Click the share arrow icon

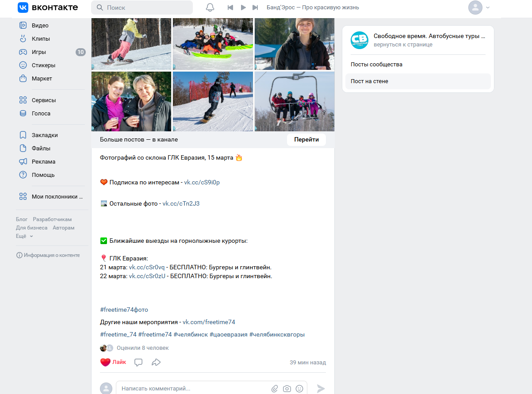156,362
